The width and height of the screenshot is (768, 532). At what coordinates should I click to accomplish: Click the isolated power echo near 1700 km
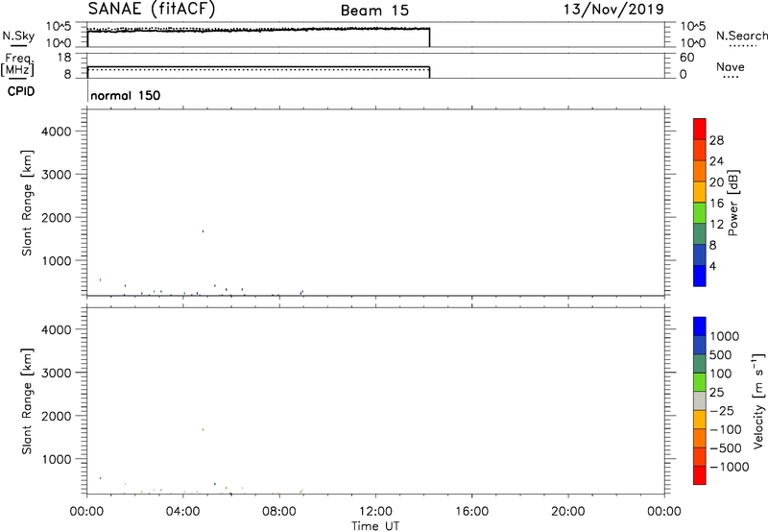[x=203, y=231]
